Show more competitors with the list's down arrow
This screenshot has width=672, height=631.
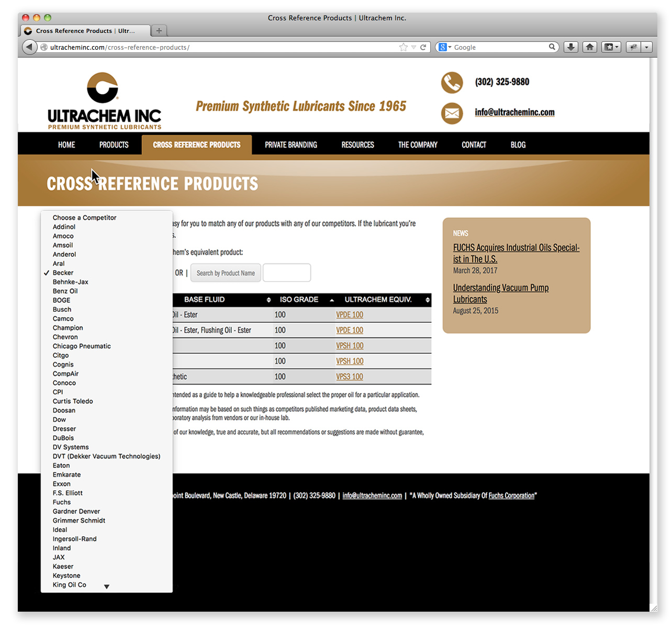tap(107, 587)
